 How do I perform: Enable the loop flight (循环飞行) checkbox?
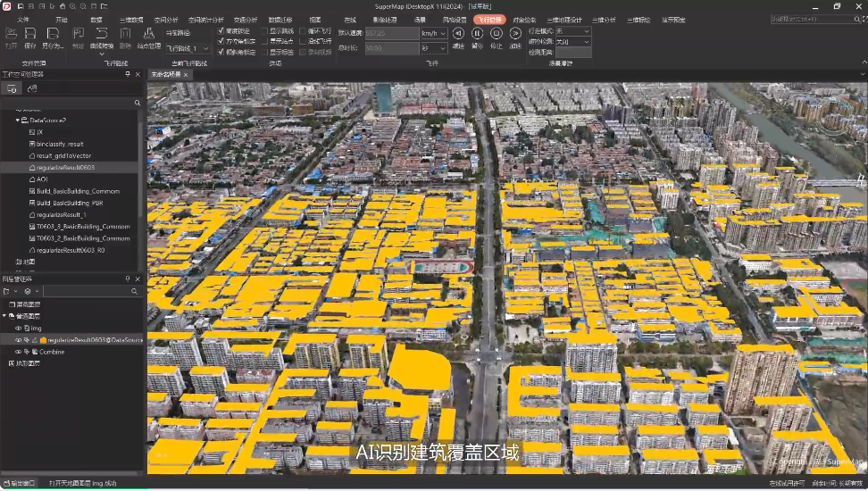click(303, 31)
